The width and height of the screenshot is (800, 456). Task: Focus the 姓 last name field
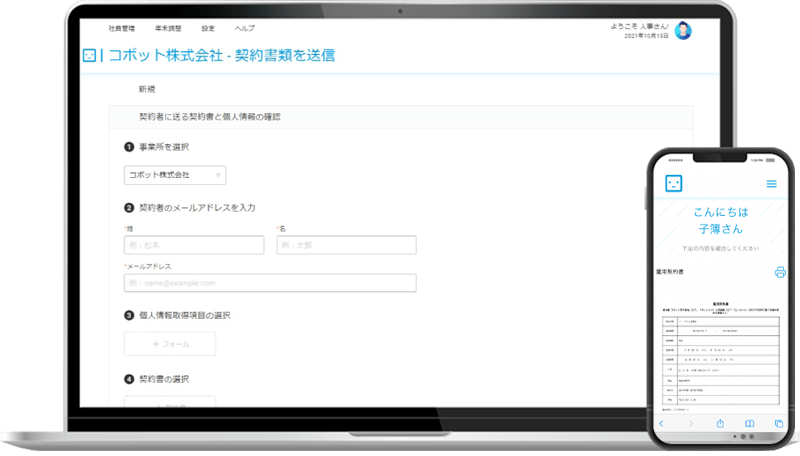tap(194, 245)
